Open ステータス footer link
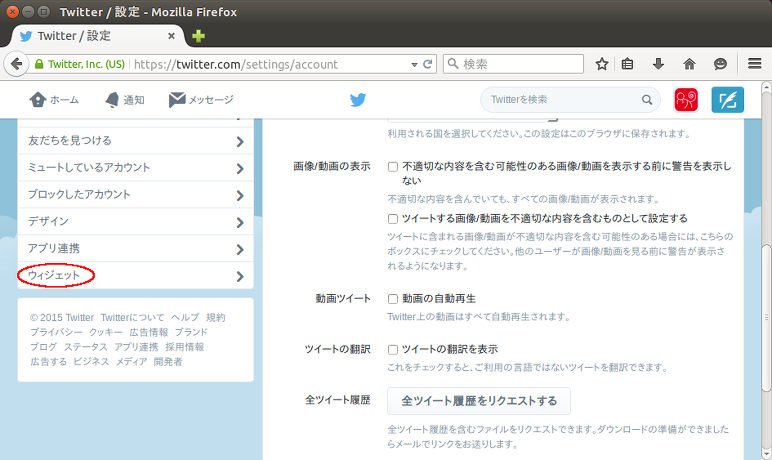 (86, 347)
